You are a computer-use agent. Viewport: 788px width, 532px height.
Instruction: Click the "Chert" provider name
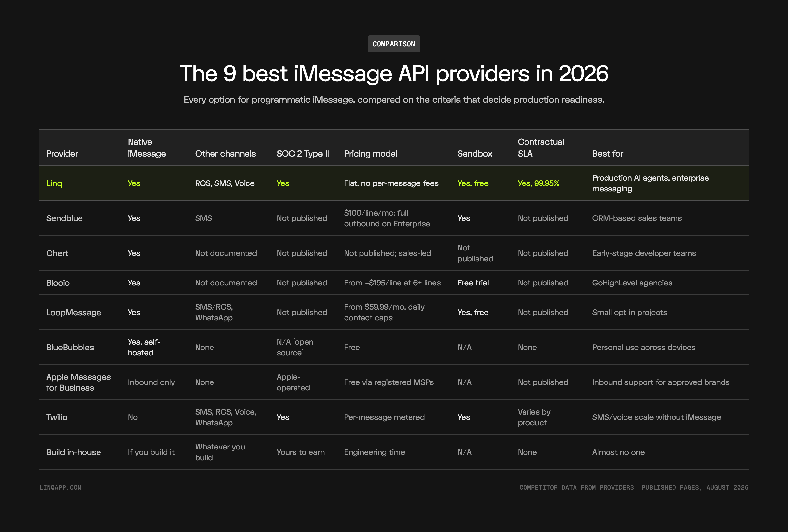point(57,253)
